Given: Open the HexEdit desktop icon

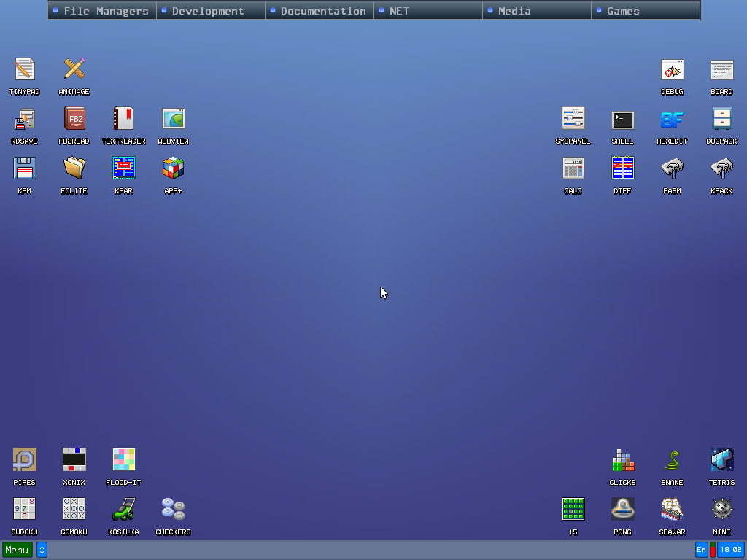Looking at the screenshot, I should (x=672, y=120).
